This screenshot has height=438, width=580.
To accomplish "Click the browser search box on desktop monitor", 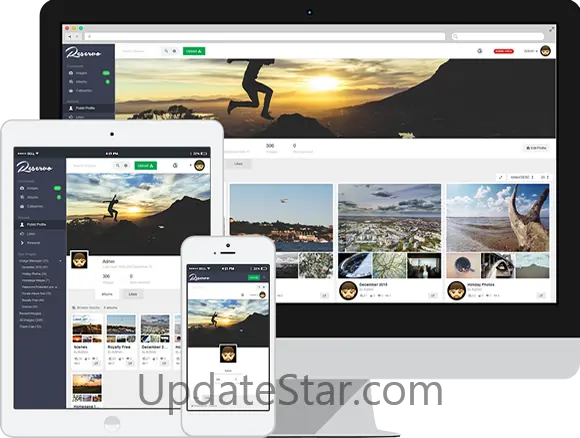I will (498, 36).
